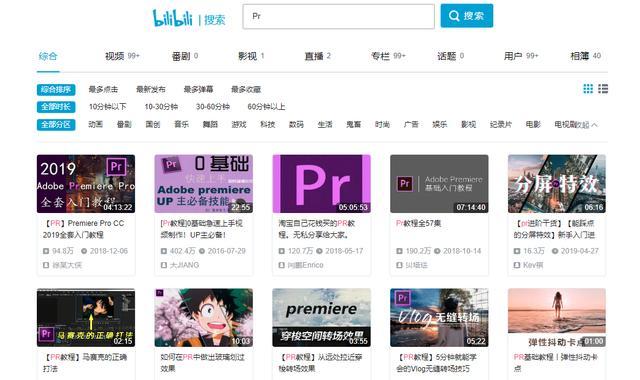
Task: Filter by 科技 category
Action: click(x=267, y=124)
